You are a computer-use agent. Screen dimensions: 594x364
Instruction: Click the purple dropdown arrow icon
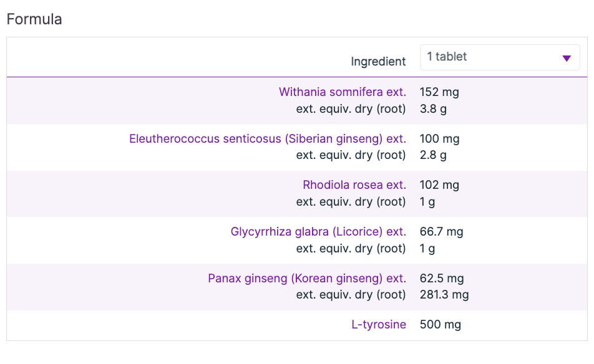567,58
